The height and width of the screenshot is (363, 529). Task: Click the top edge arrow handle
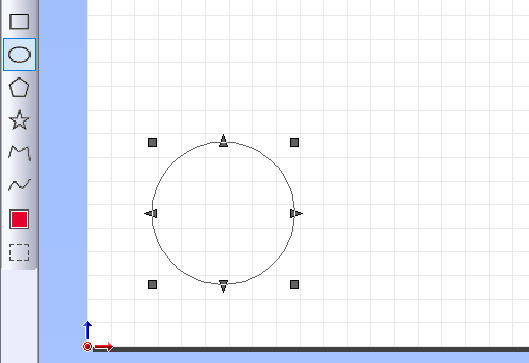(x=223, y=141)
